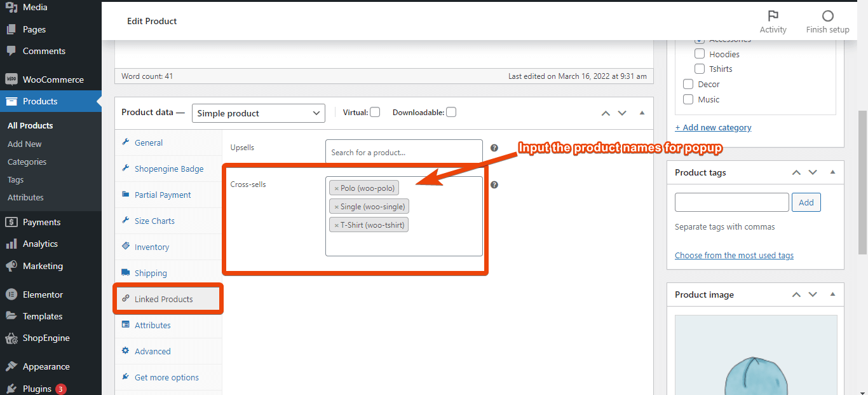Click the Elementor icon in sidebar

coord(11,295)
